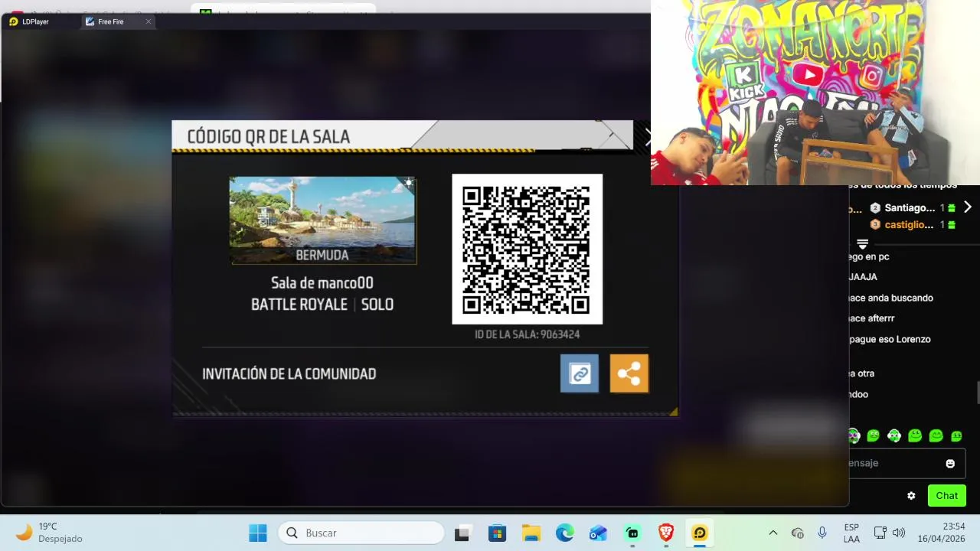The width and height of the screenshot is (980, 551).
Task: Click the 'Sala de manco00' room name
Action: 322,283
